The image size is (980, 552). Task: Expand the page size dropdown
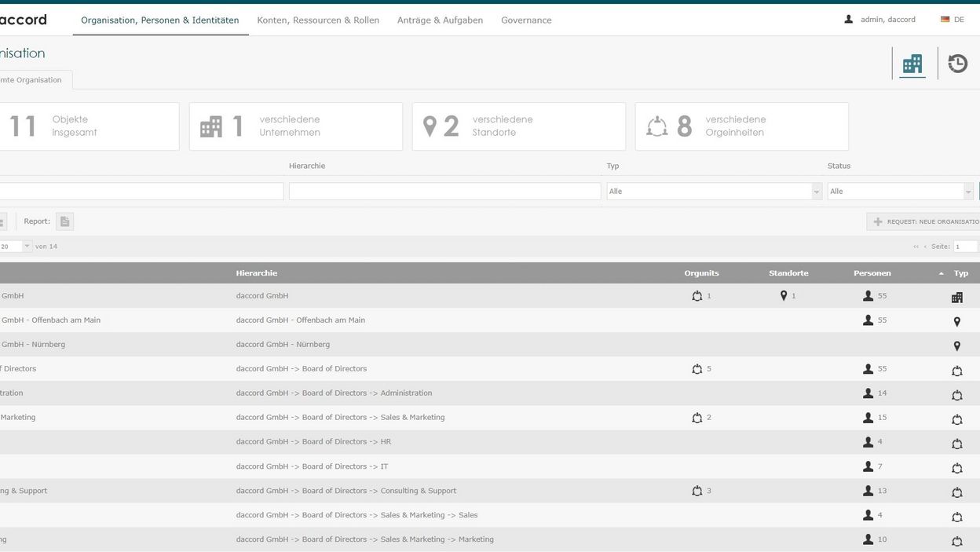coord(27,247)
